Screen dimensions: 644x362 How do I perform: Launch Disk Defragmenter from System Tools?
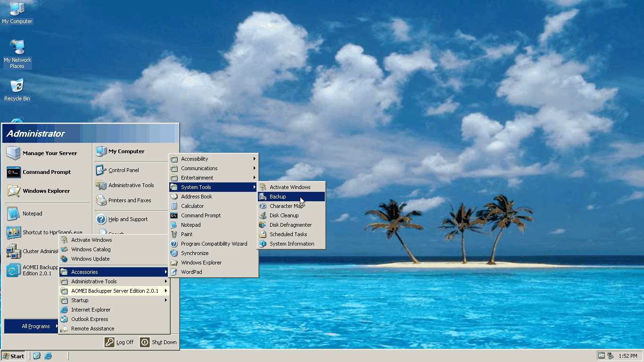[x=290, y=225]
